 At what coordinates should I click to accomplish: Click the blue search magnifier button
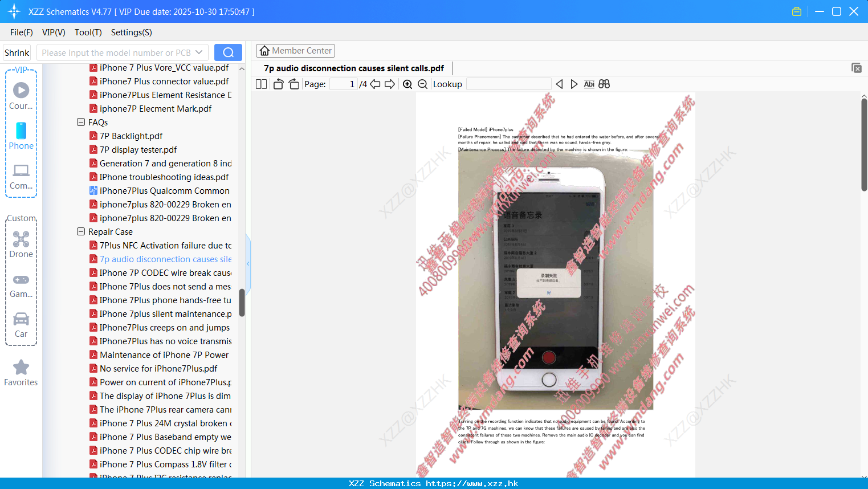pos(228,52)
